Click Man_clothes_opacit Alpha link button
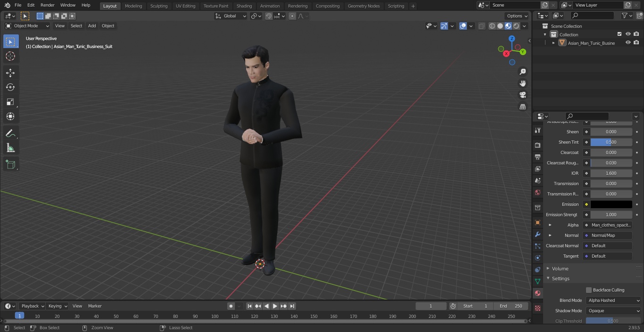644x332 pixels. [608, 225]
